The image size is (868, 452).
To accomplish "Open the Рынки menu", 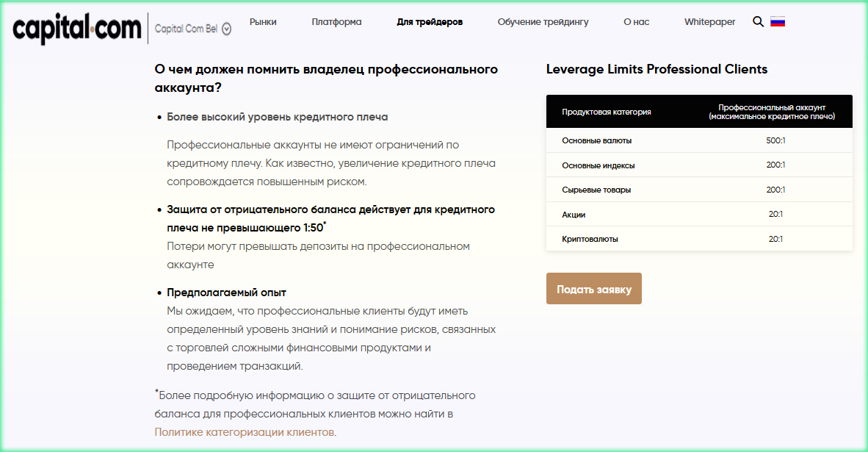I will (x=263, y=22).
